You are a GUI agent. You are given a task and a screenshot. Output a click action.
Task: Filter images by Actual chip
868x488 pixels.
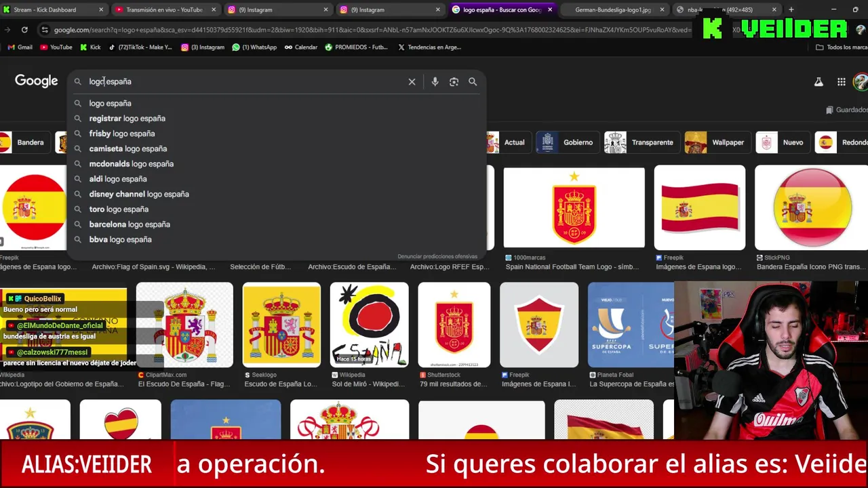507,142
